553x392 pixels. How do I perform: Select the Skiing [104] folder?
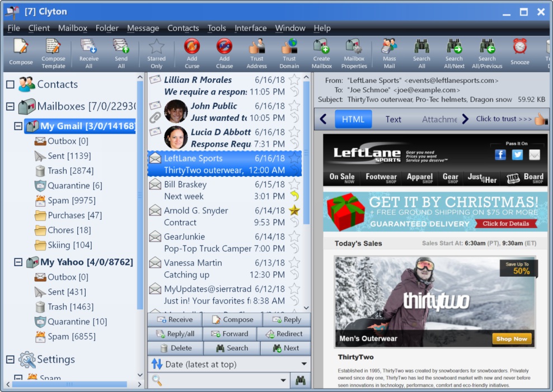(x=69, y=245)
